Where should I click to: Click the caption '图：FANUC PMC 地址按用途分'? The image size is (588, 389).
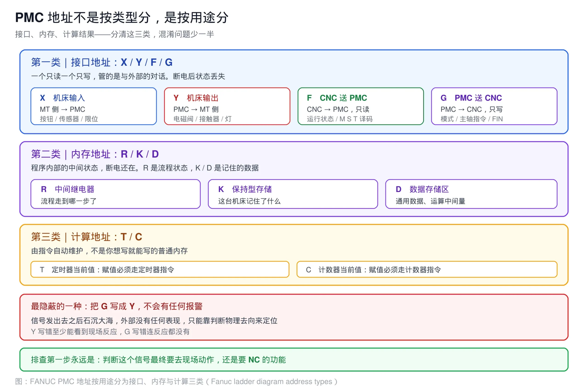pos(176,382)
